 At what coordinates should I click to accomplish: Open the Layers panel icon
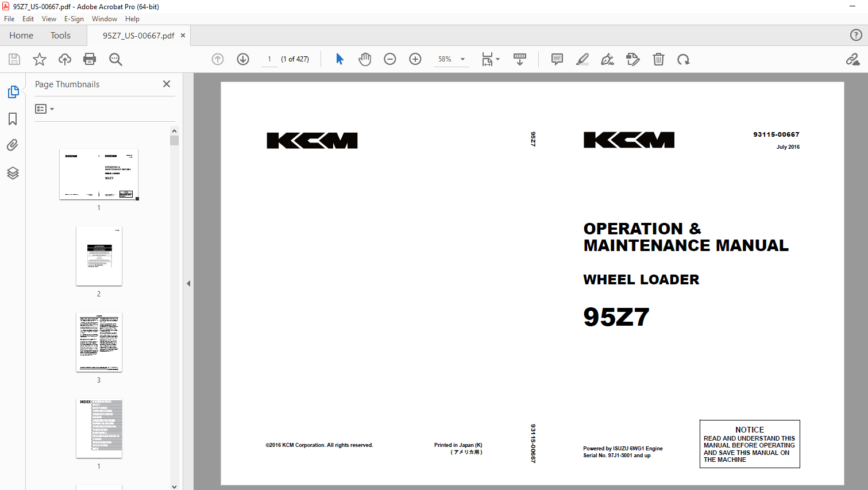tap(13, 173)
